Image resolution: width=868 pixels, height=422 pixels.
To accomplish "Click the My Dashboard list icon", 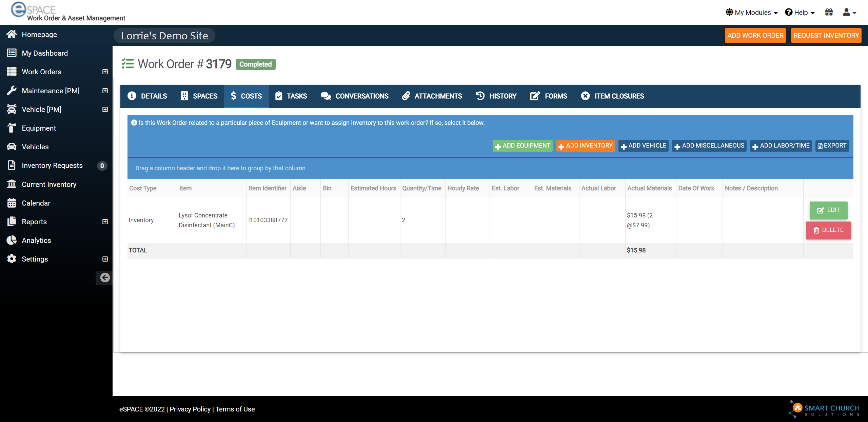I will tap(12, 53).
